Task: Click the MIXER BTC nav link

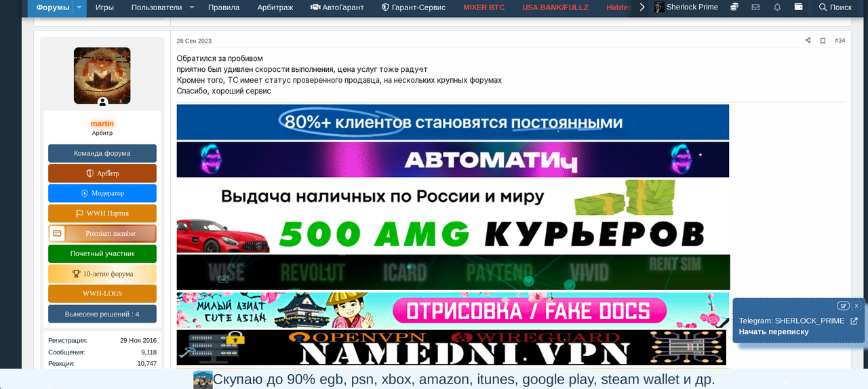Action: tap(484, 7)
